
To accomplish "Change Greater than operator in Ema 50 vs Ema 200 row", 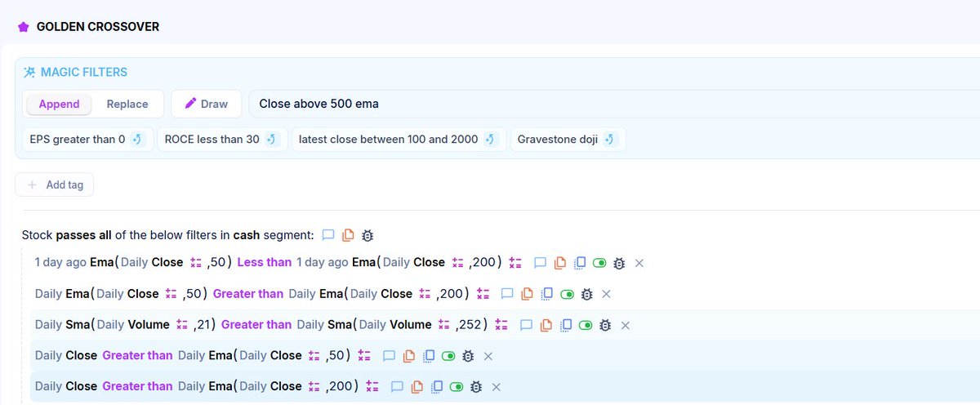I will [x=248, y=293].
